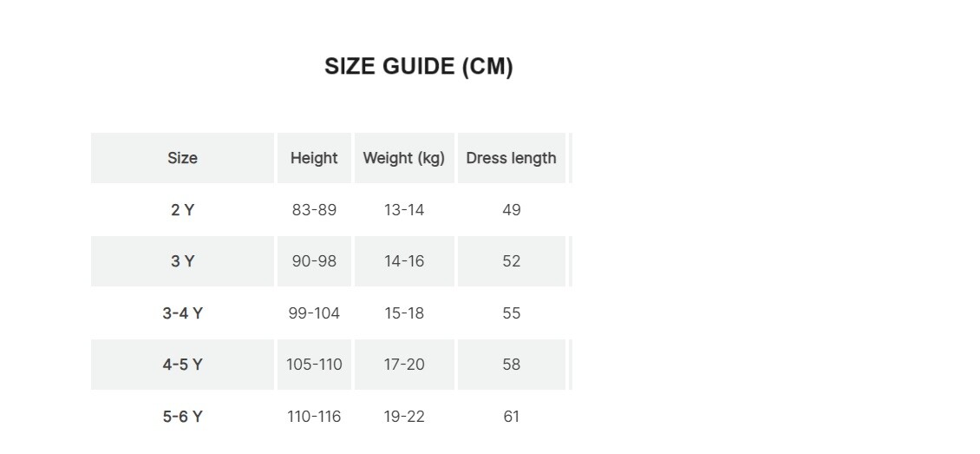Select the 13-14 weight cell
The image size is (980, 454).
click(x=404, y=210)
